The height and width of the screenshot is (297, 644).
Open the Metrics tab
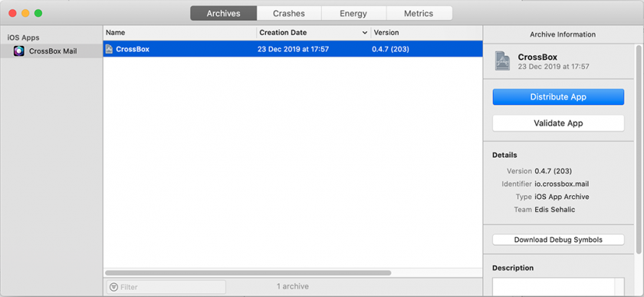pyautogui.click(x=419, y=14)
